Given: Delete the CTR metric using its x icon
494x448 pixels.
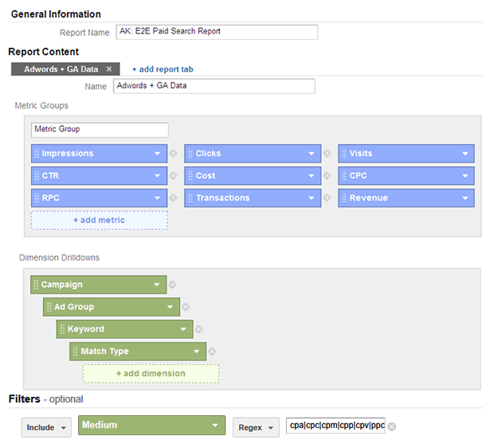Looking at the screenshot, I should pos(173,175).
